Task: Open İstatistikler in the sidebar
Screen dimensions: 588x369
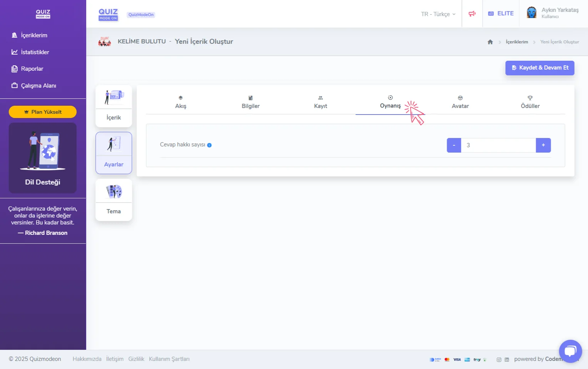Action: pos(35,52)
